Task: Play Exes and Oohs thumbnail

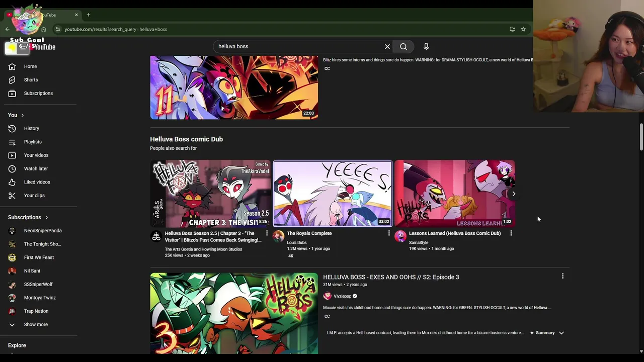Action: click(234, 313)
